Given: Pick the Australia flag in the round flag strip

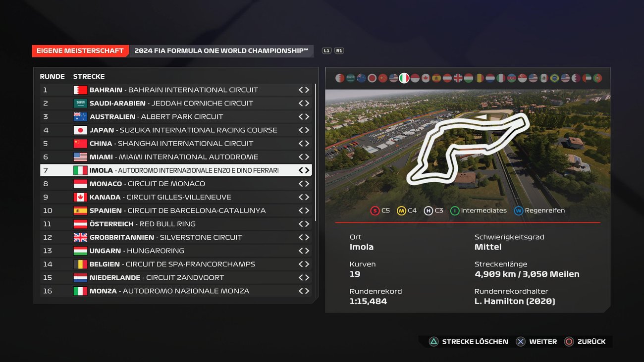Looking at the screenshot, I should point(361,78).
